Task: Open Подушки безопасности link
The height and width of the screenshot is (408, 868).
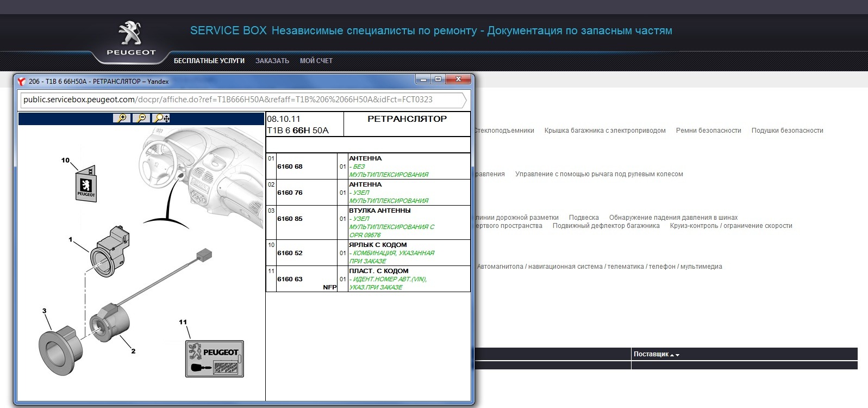Action: click(788, 131)
